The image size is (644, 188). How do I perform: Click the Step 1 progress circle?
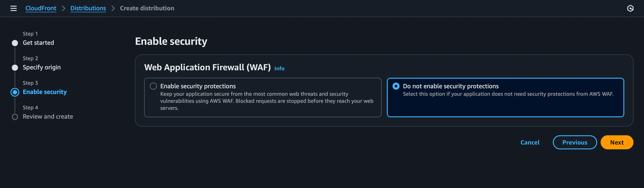pyautogui.click(x=15, y=43)
